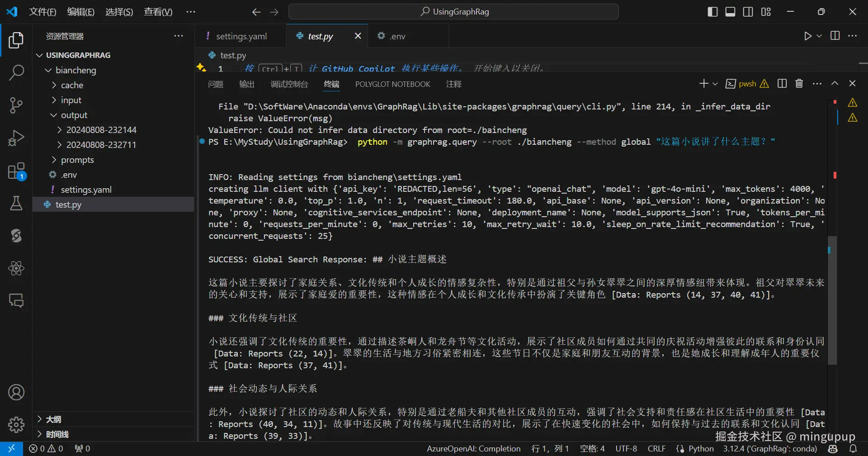The image size is (868, 456).
Task: Open the 文件(F) menu
Action: pos(42,12)
